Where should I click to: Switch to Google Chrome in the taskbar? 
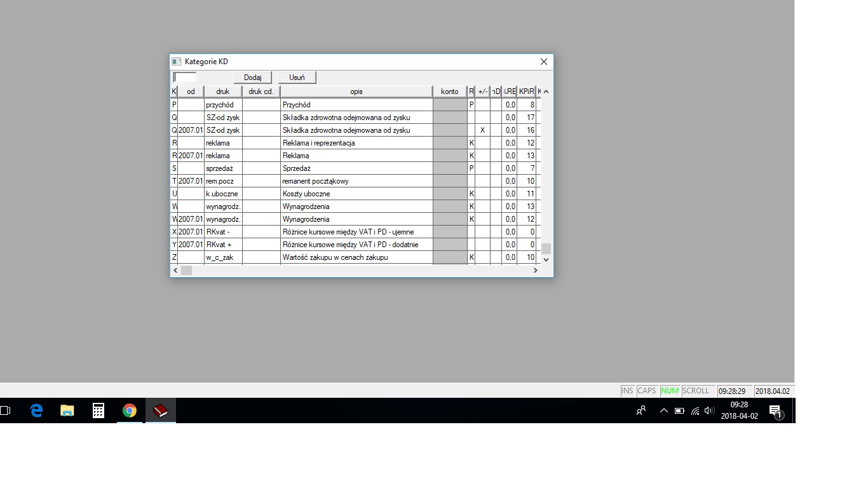(x=130, y=410)
